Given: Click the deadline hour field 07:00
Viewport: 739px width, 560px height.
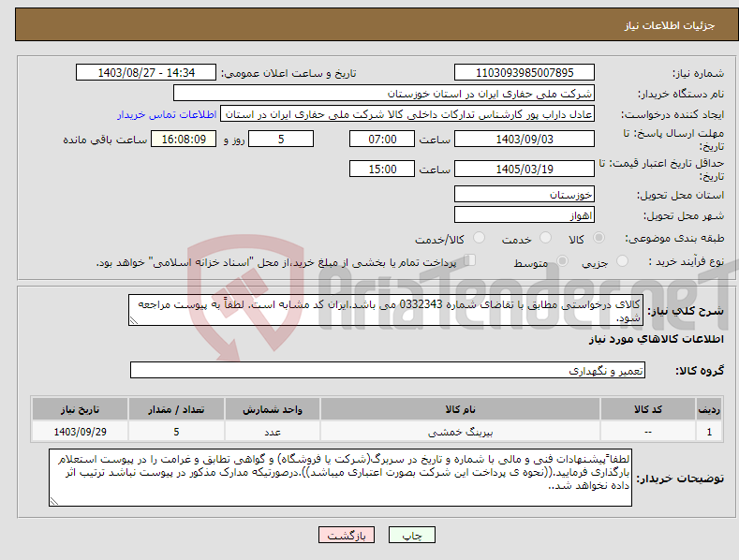Looking at the screenshot, I should (382, 139).
